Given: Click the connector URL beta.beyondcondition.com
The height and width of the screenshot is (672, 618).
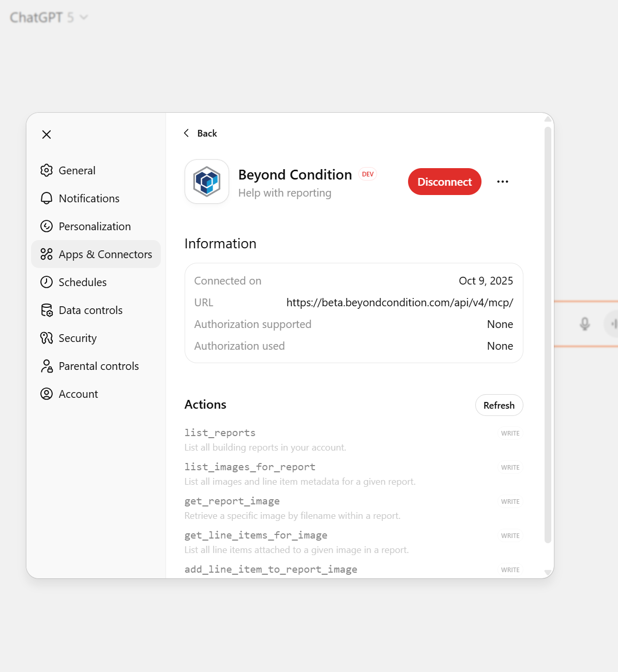Looking at the screenshot, I should point(400,303).
